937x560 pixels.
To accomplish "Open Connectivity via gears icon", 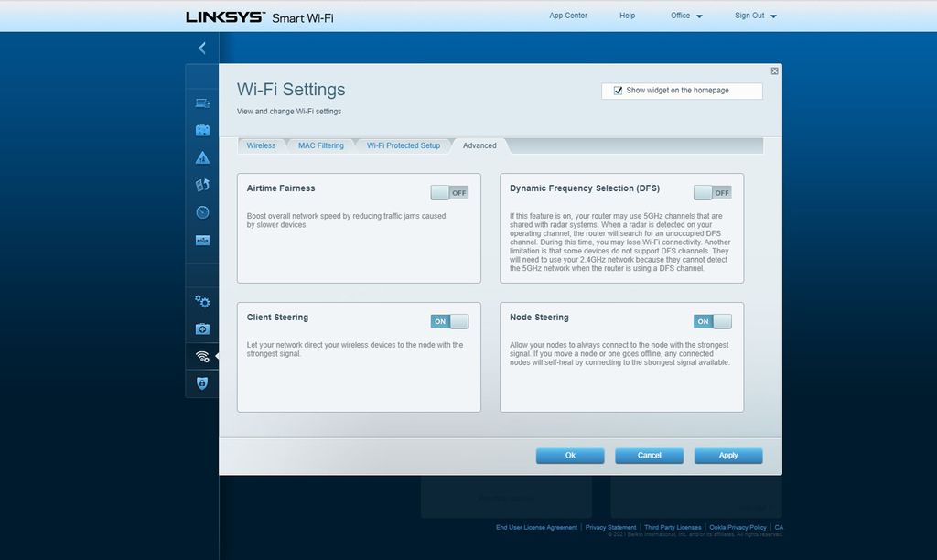I will pos(202,301).
